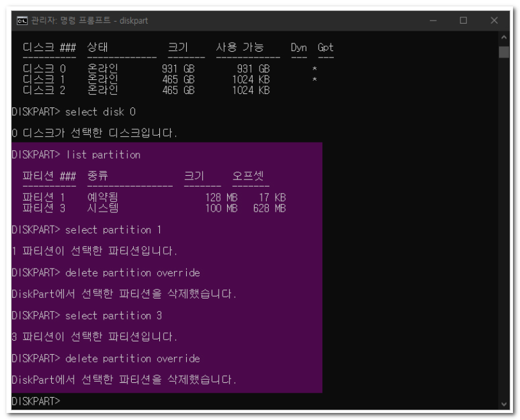Click the '디스크 1' row label
520x420 pixels.
pyautogui.click(x=44, y=79)
